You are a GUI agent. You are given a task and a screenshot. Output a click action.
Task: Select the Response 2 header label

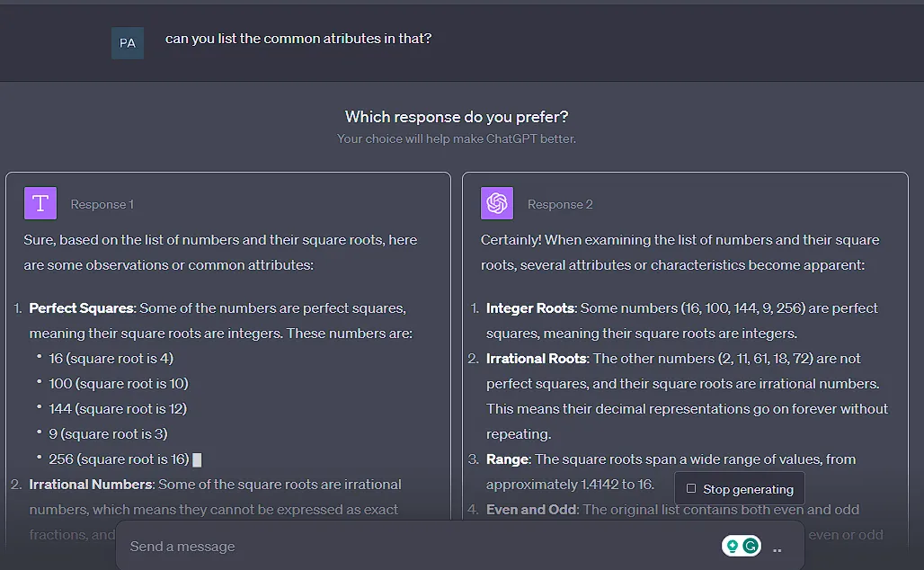[x=560, y=204]
